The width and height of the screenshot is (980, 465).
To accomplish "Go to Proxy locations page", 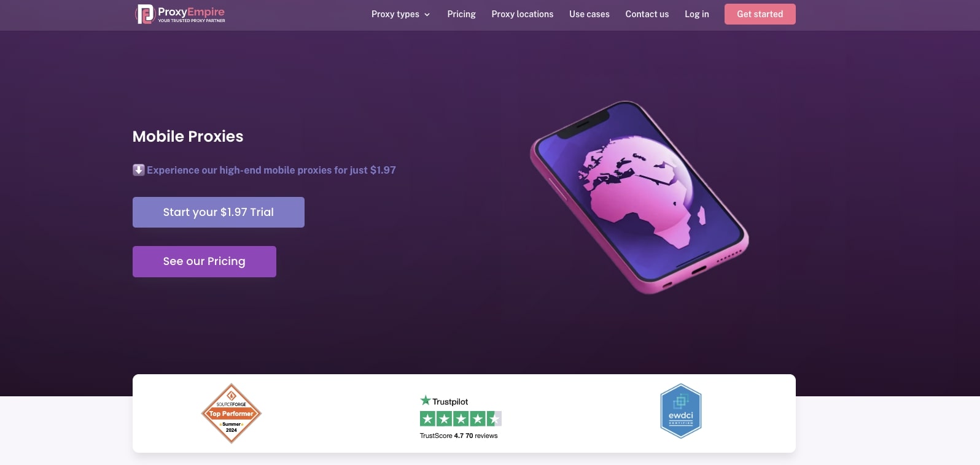I will pos(523,14).
